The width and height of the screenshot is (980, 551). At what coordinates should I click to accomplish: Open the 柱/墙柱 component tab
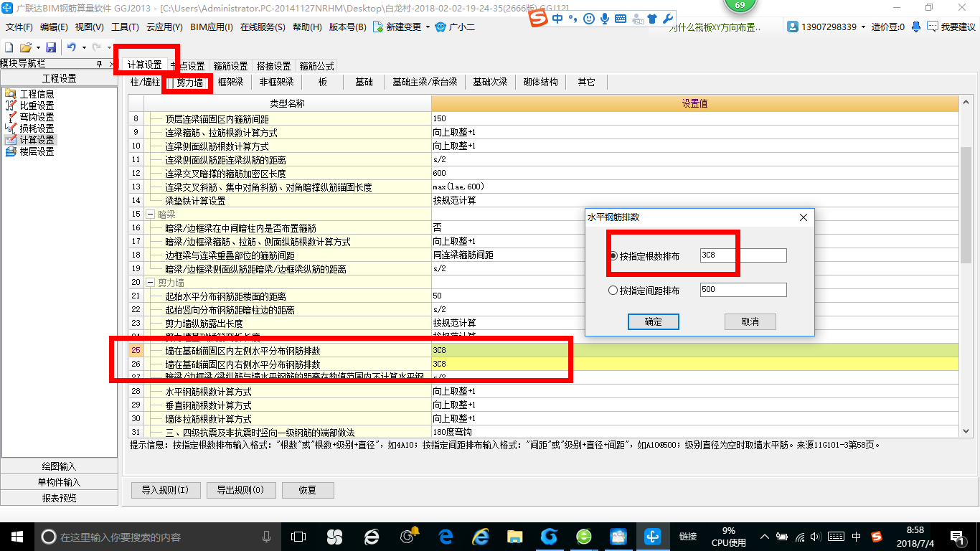(x=145, y=83)
